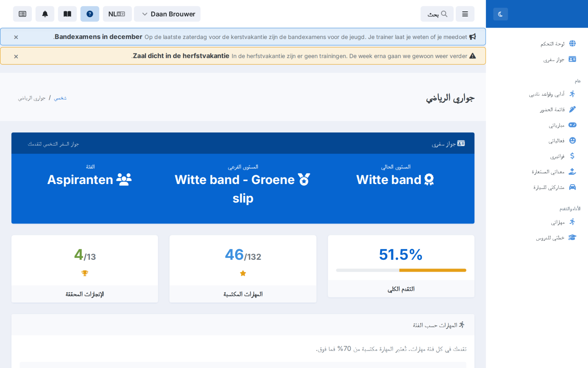
Task: Click the الإنجازات المحققة card label
Action: (x=85, y=294)
